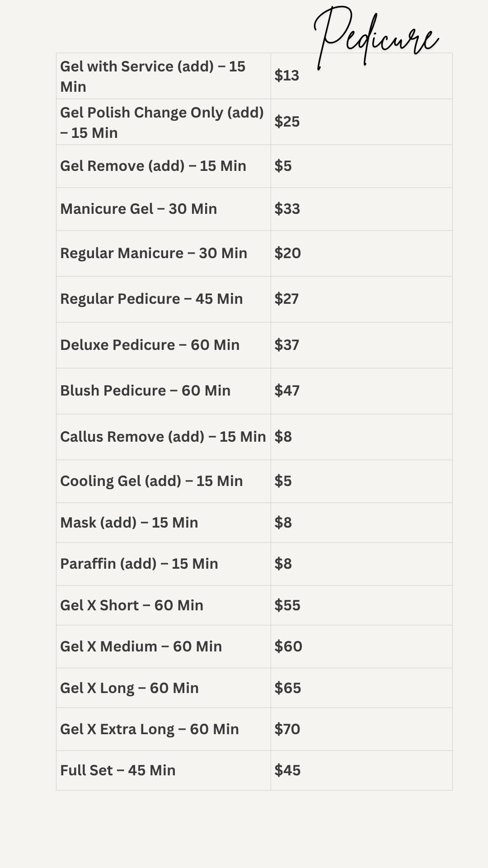Click Full Set – 45 Min
Screen dimensions: 488x868
(117, 770)
